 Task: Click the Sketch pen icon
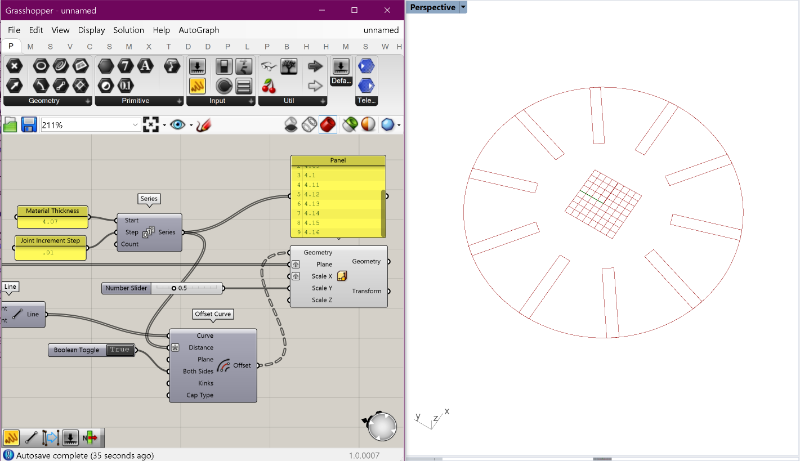pos(204,124)
